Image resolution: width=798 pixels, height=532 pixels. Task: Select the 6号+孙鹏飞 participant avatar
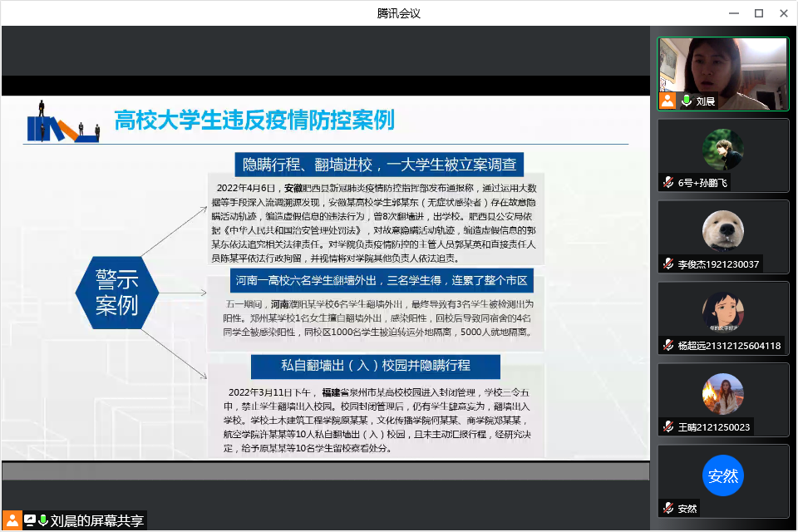coord(722,150)
